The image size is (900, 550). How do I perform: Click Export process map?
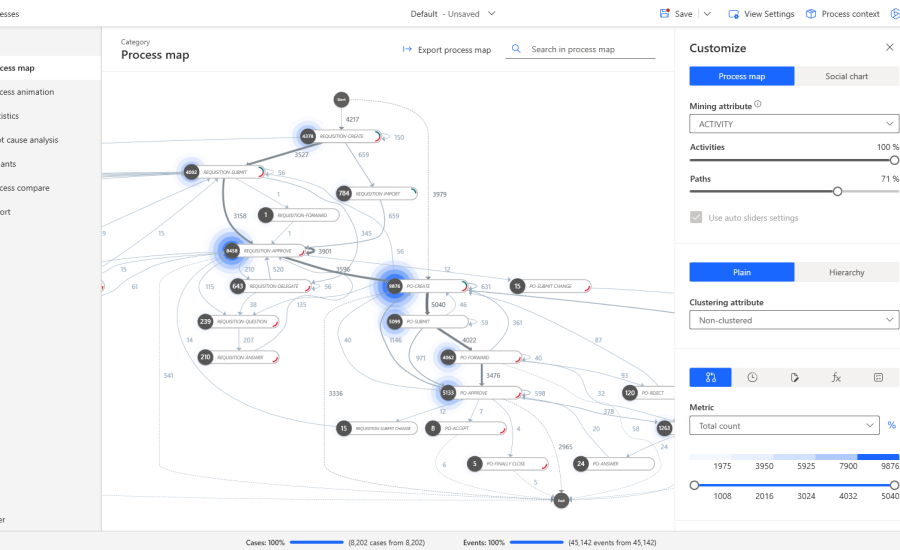[446, 49]
